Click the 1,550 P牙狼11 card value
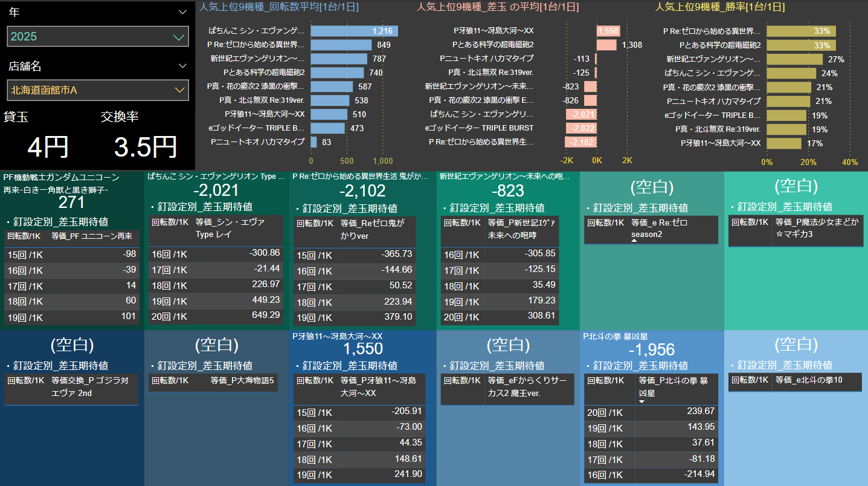Viewport: 868px width, 486px height. [362, 349]
